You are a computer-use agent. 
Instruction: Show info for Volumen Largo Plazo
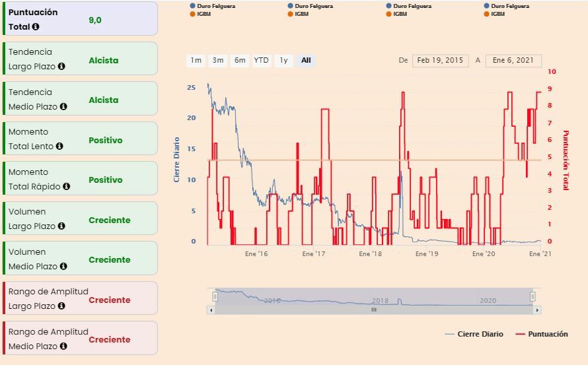61,226
